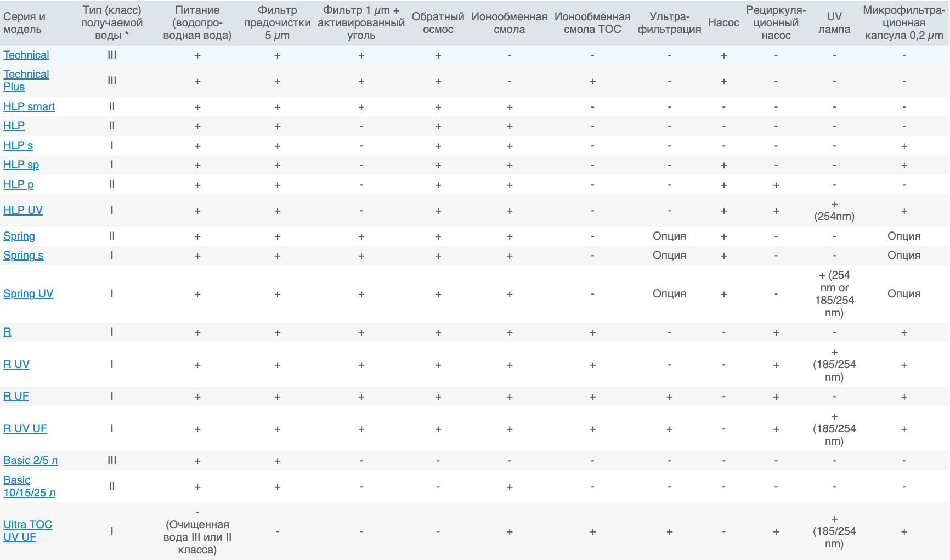Open the HLP sp link
The image size is (950, 560).
click(x=21, y=165)
